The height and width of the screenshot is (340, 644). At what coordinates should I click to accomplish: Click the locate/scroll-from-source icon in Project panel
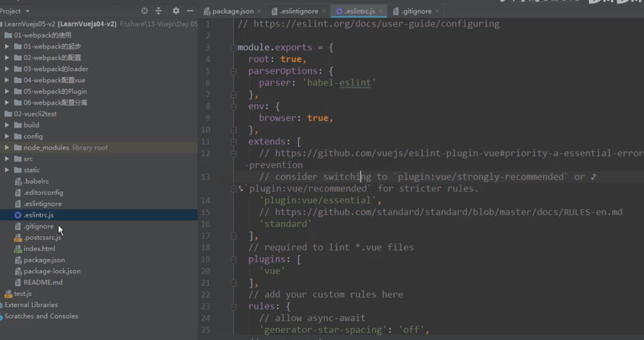(145, 11)
